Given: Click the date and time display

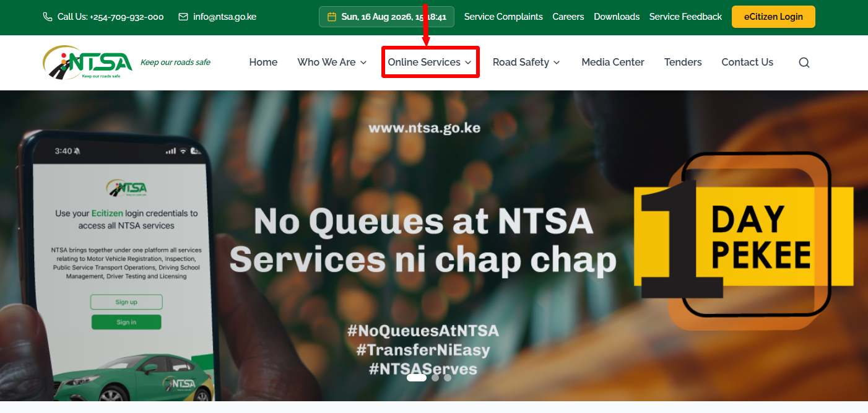Looking at the screenshot, I should click(386, 17).
